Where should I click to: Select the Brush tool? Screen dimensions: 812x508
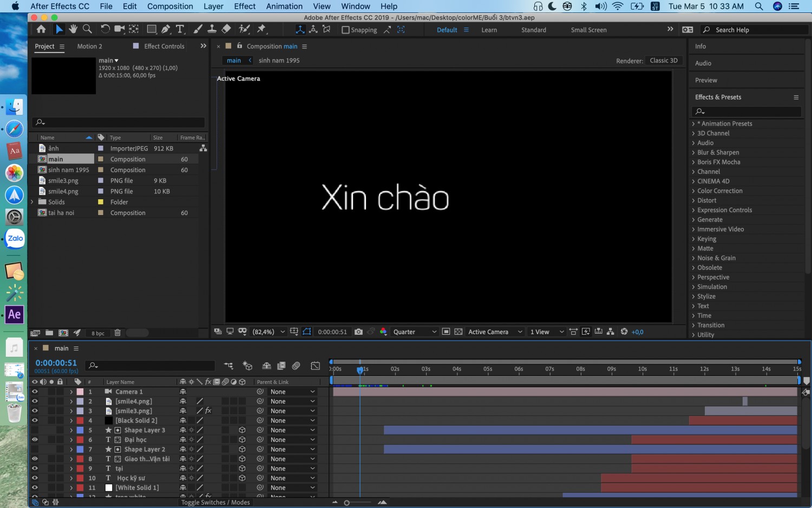click(198, 29)
